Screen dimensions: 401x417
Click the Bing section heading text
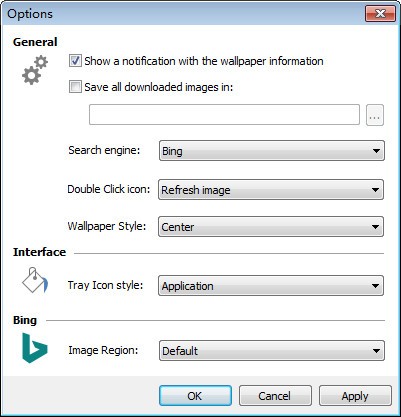[25, 320]
